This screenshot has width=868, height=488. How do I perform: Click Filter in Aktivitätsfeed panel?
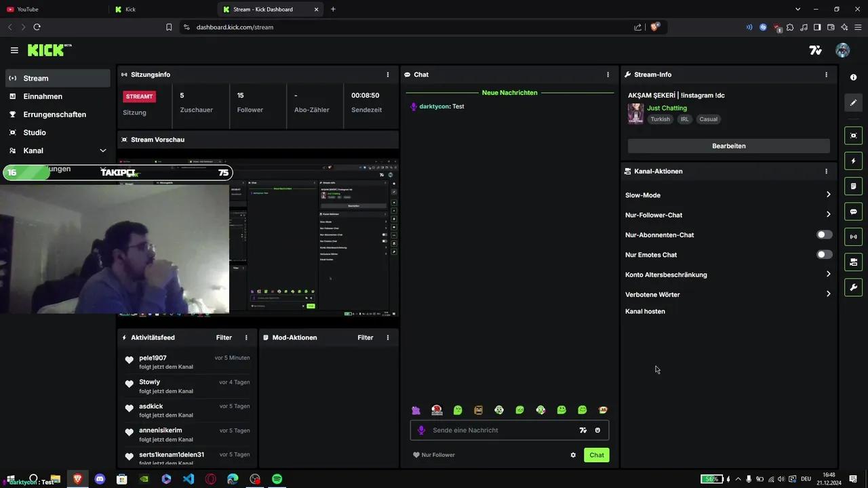[224, 338]
